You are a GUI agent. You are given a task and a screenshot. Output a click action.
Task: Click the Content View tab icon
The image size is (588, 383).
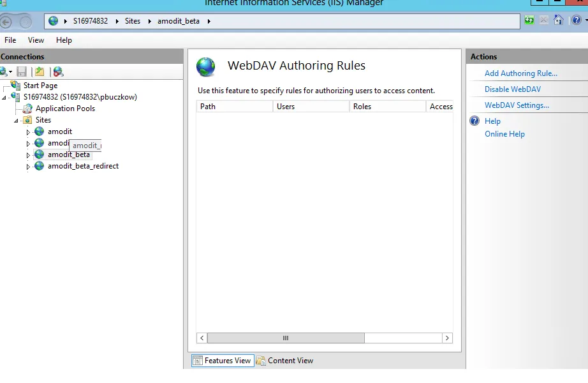pos(261,361)
